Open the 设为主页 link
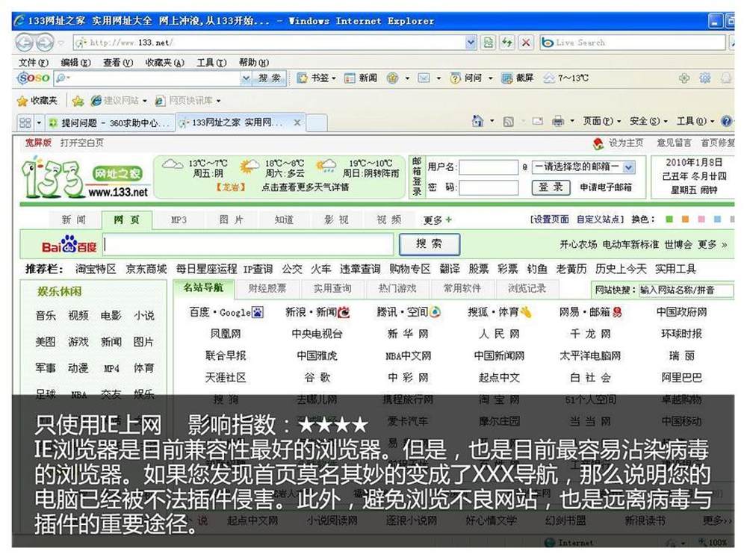 click(625, 143)
